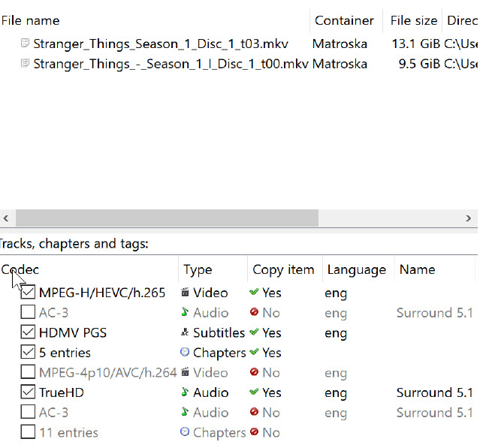The image size is (492, 448).
Task: Click left arrow of horizontal scrollbar
Action: [x=6, y=218]
